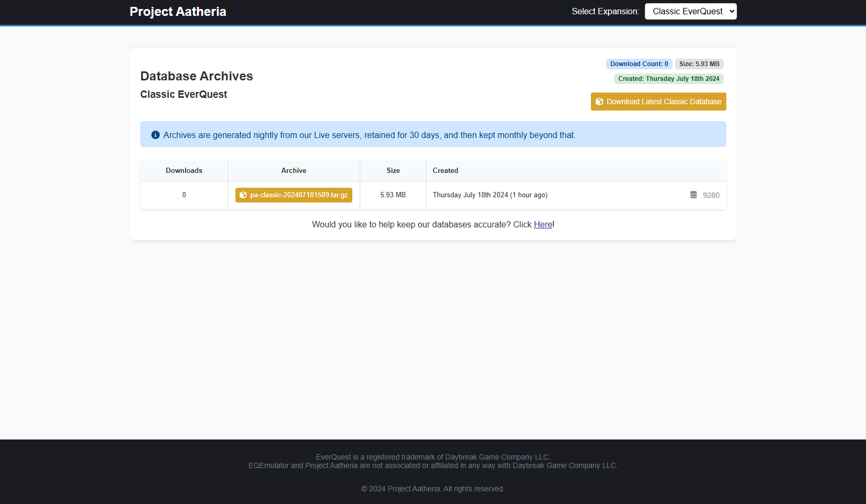Click the Size: 5.93 MB badge

click(699, 63)
